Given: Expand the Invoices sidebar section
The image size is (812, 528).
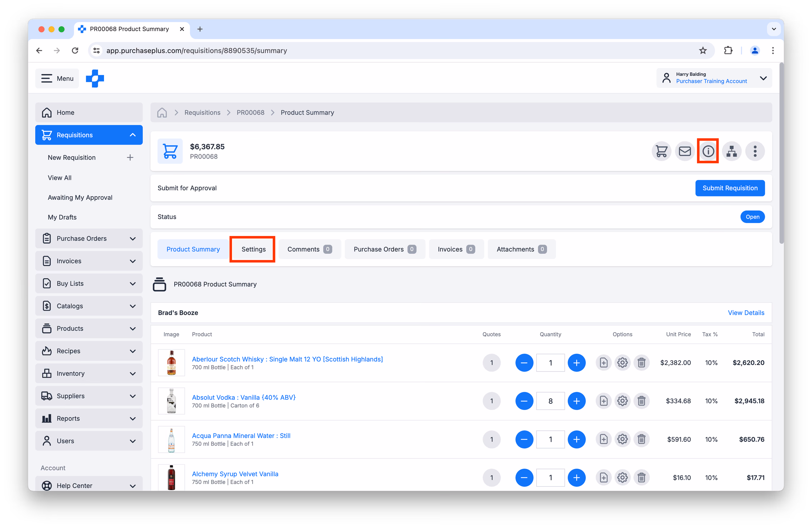Looking at the screenshot, I should coord(133,261).
